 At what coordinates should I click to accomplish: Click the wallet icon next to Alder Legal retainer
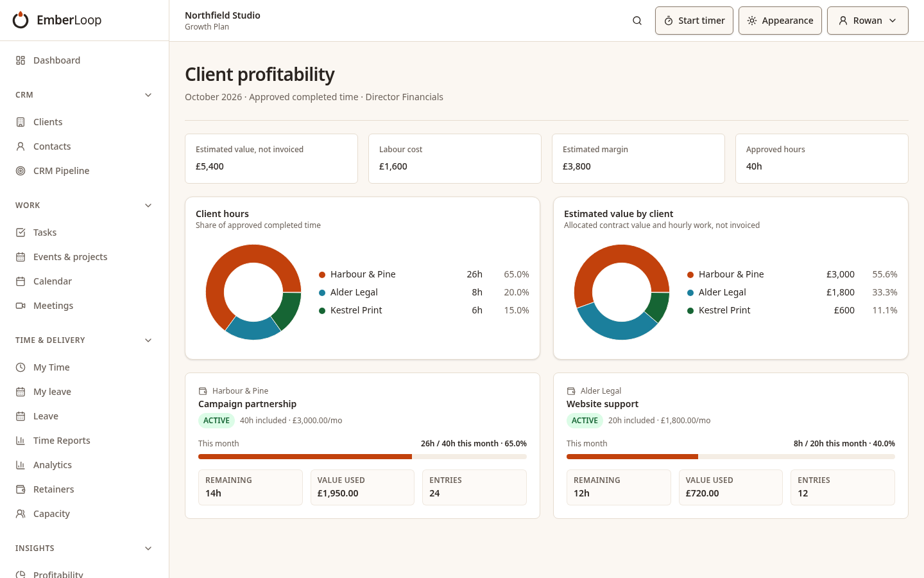click(x=571, y=391)
